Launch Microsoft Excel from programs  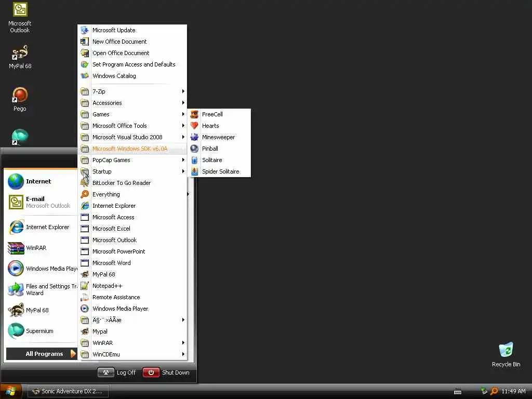[132, 229]
